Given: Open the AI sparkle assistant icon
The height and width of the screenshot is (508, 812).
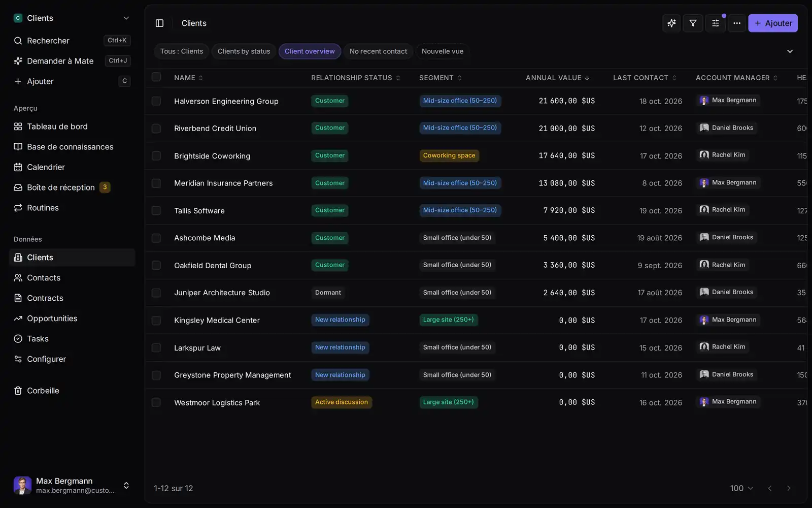Looking at the screenshot, I should [671, 23].
